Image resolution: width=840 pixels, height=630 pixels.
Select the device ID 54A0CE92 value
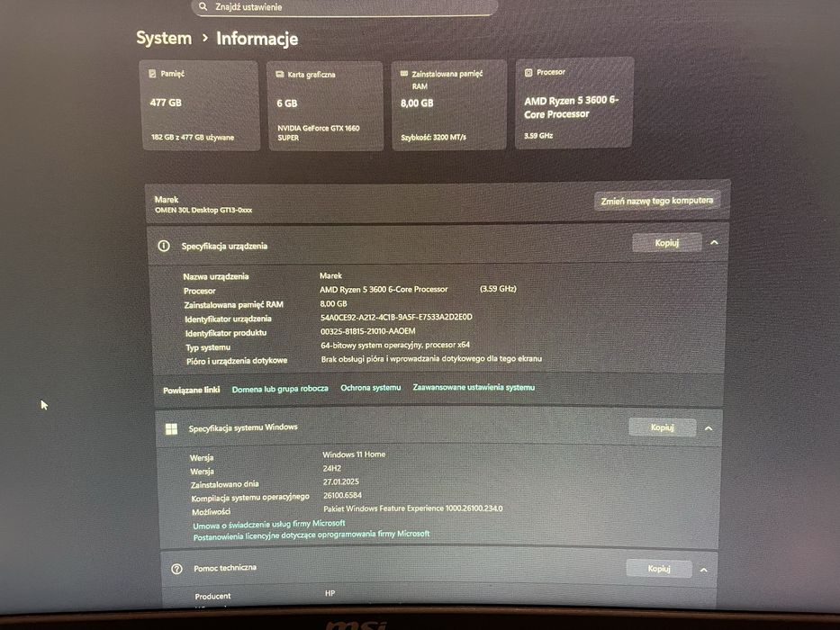[x=396, y=317]
